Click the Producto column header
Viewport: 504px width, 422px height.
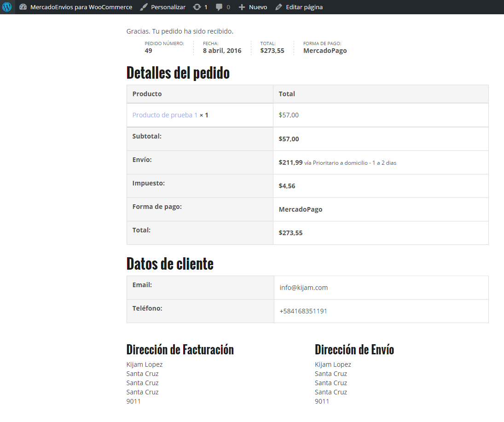point(147,94)
